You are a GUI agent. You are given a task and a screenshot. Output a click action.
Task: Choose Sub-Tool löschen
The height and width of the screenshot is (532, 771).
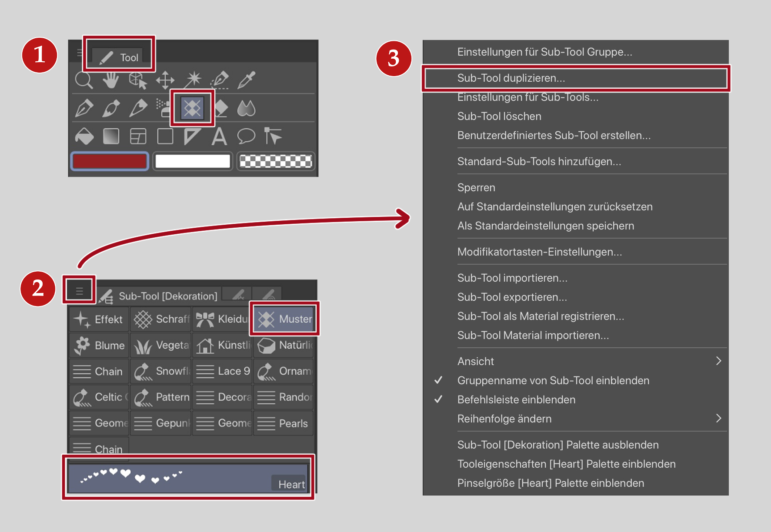(x=575, y=116)
